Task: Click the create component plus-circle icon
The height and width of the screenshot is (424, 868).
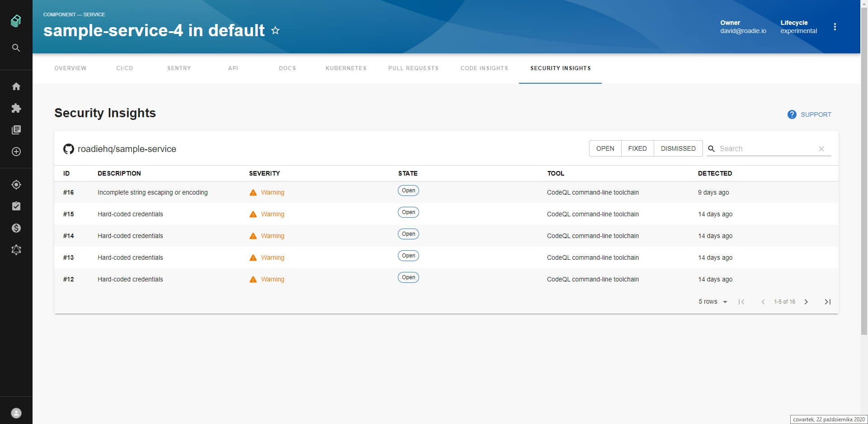Action: pos(16,152)
